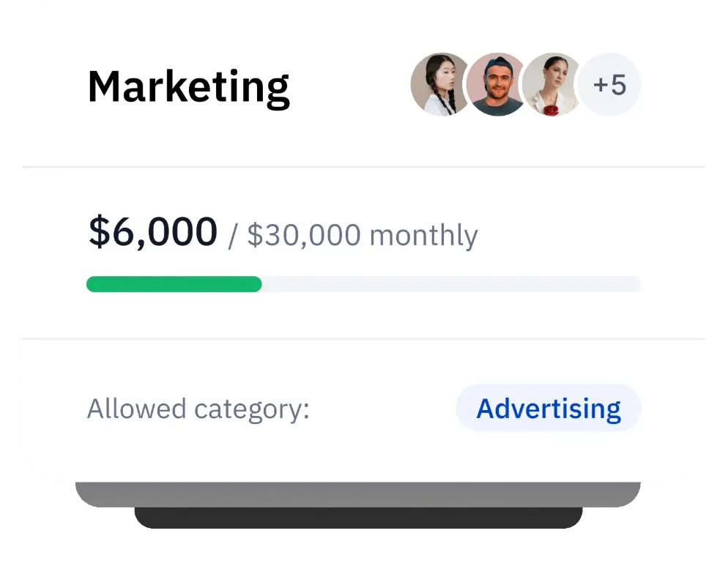Click the green filled portion of the progress bar
Screen dimensions: 728x566
click(x=174, y=284)
